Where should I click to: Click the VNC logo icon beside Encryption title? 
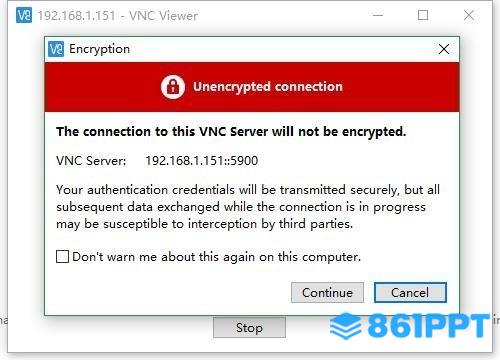coord(56,49)
